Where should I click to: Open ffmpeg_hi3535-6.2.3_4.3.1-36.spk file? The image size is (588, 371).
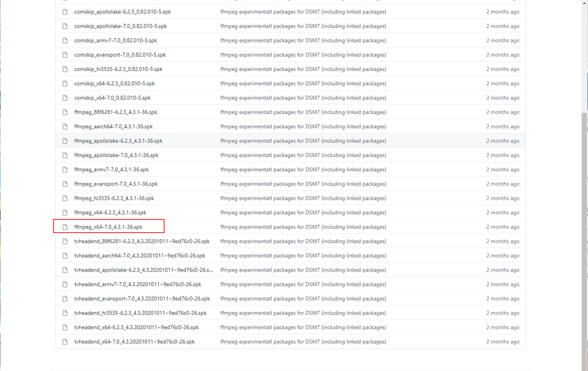114,198
